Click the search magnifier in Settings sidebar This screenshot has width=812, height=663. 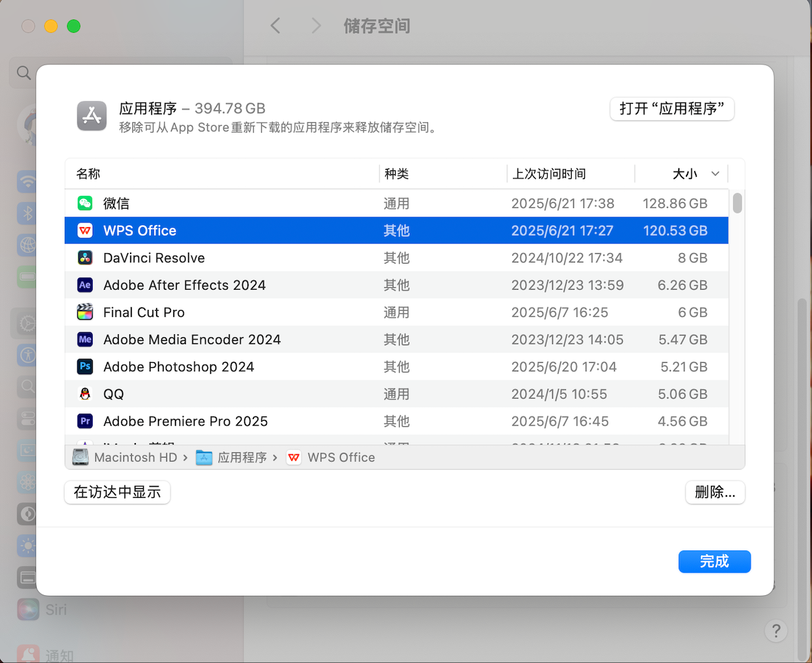coord(24,73)
